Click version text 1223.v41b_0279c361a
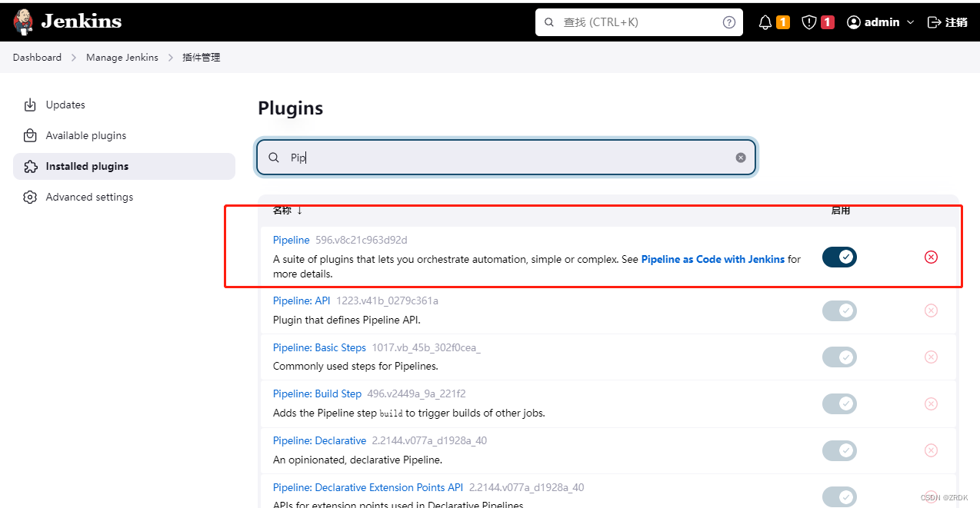980x508 pixels. [387, 300]
